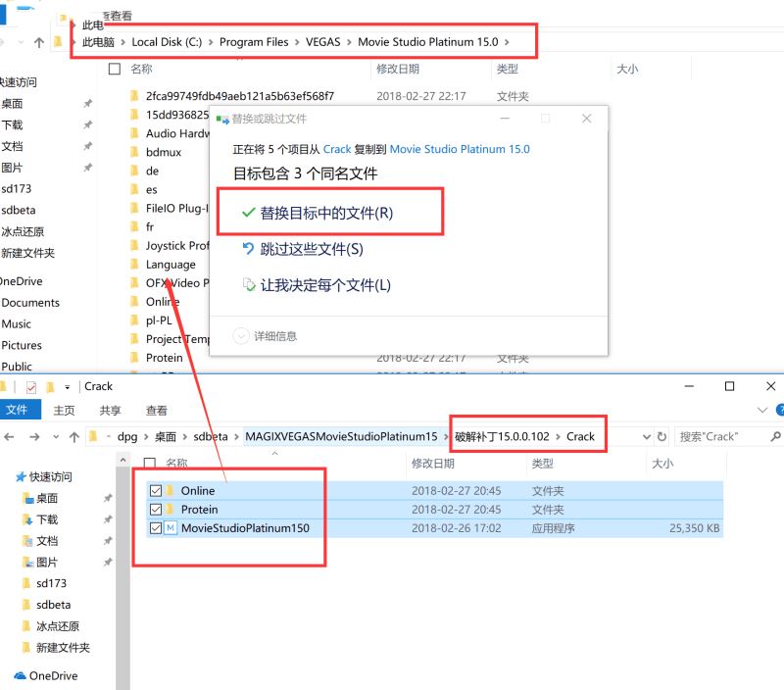The image size is (784, 690).
Task: Sort by 修改日期 column in Crack window
Action: click(x=433, y=464)
